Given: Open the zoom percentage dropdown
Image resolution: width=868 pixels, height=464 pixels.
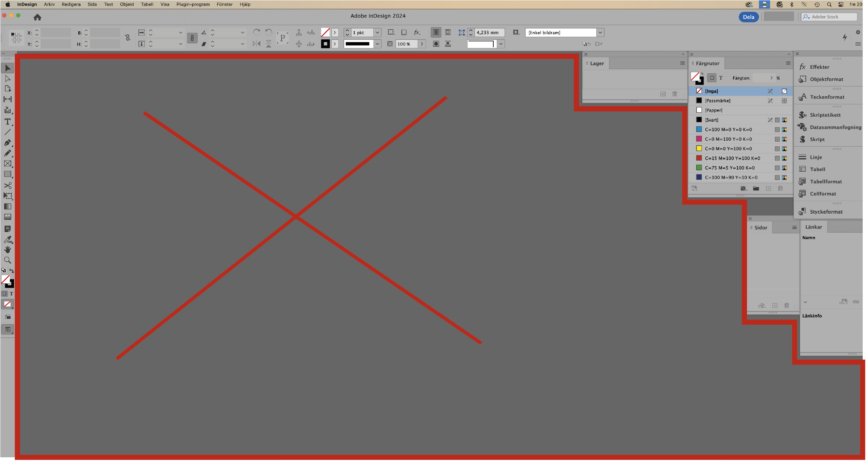Looking at the screenshot, I should (x=422, y=44).
